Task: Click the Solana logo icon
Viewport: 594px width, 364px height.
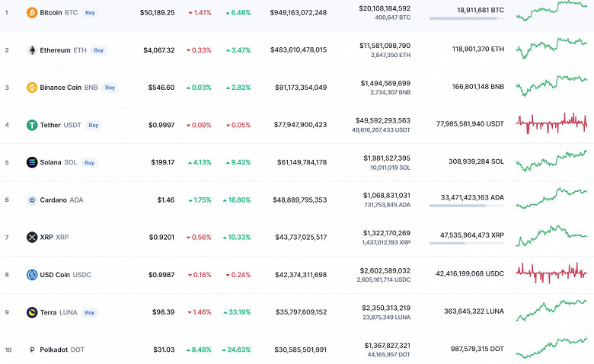Action: click(32, 162)
